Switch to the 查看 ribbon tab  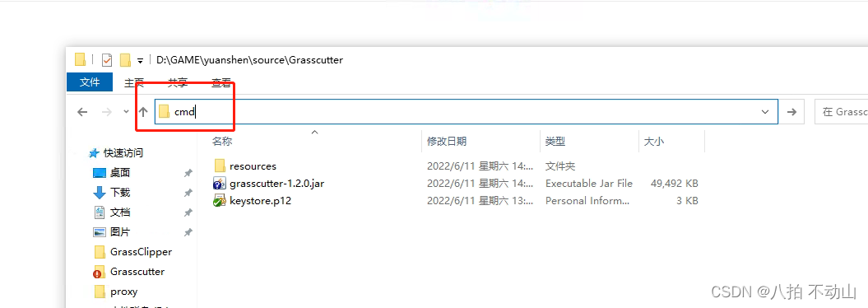coord(221,82)
